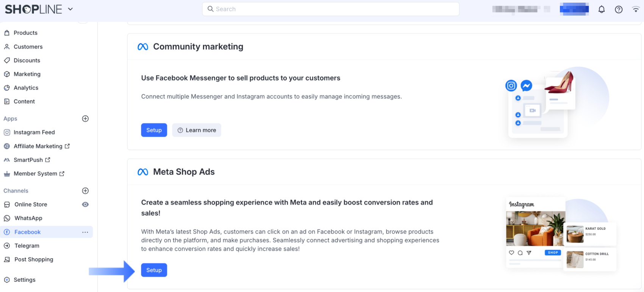Image resolution: width=644 pixels, height=292 pixels.
Task: Open Settings in the sidebar
Action: 24,280
